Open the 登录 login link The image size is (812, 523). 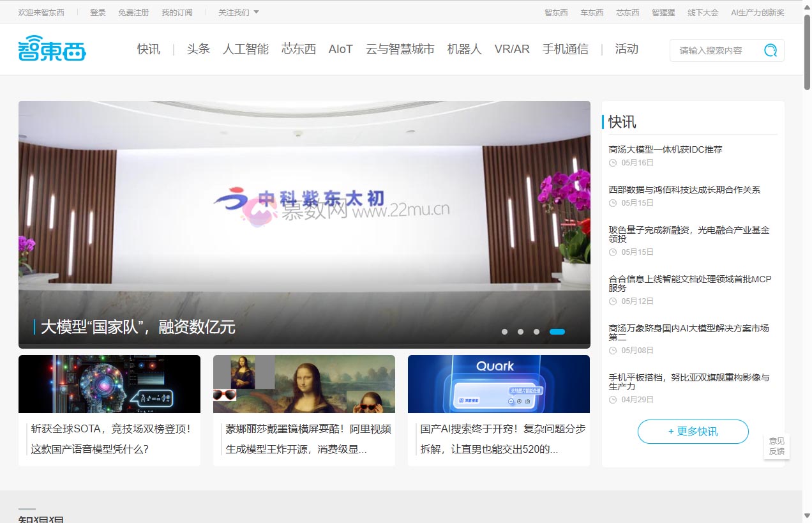tap(98, 12)
